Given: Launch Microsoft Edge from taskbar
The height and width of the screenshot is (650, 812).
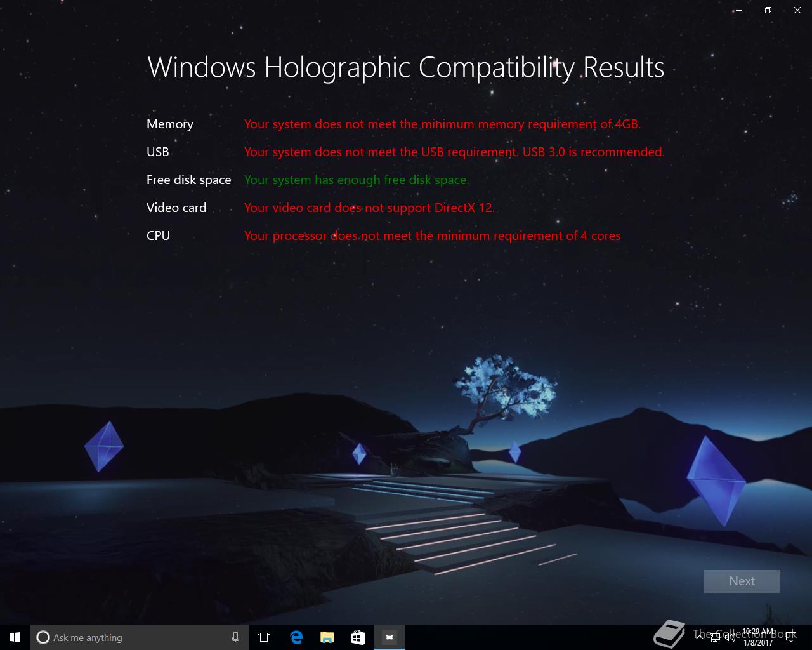Looking at the screenshot, I should pos(296,637).
